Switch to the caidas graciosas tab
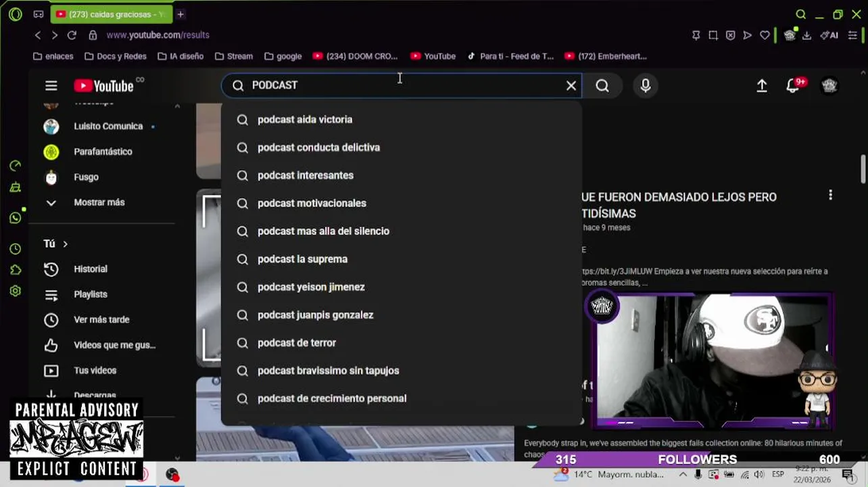This screenshot has height=487, width=868. pyautogui.click(x=112, y=14)
